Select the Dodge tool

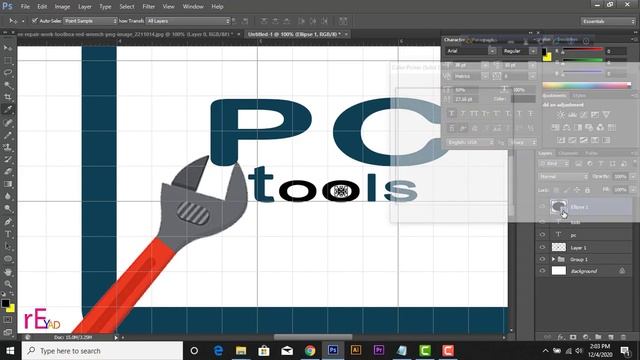point(8,209)
